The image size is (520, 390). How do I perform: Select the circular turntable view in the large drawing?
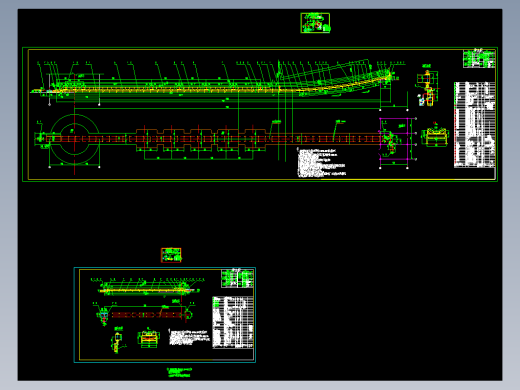coord(74,139)
